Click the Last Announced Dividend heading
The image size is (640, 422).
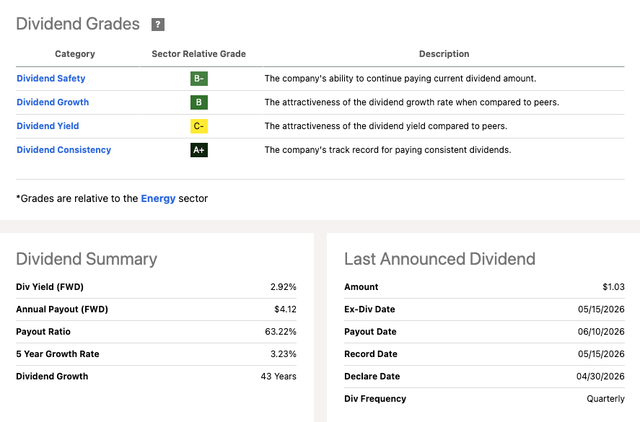pyautogui.click(x=440, y=259)
